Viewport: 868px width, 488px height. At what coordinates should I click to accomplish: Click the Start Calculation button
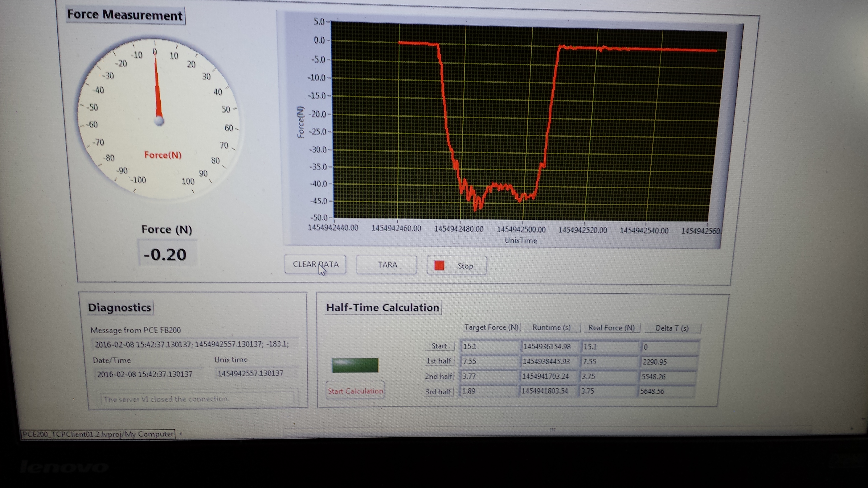pyautogui.click(x=355, y=391)
